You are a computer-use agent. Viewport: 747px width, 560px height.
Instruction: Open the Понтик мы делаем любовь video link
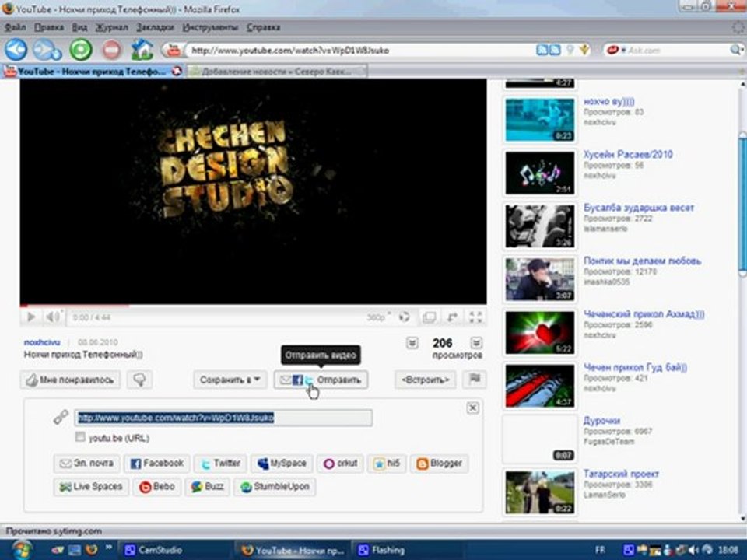[642, 261]
